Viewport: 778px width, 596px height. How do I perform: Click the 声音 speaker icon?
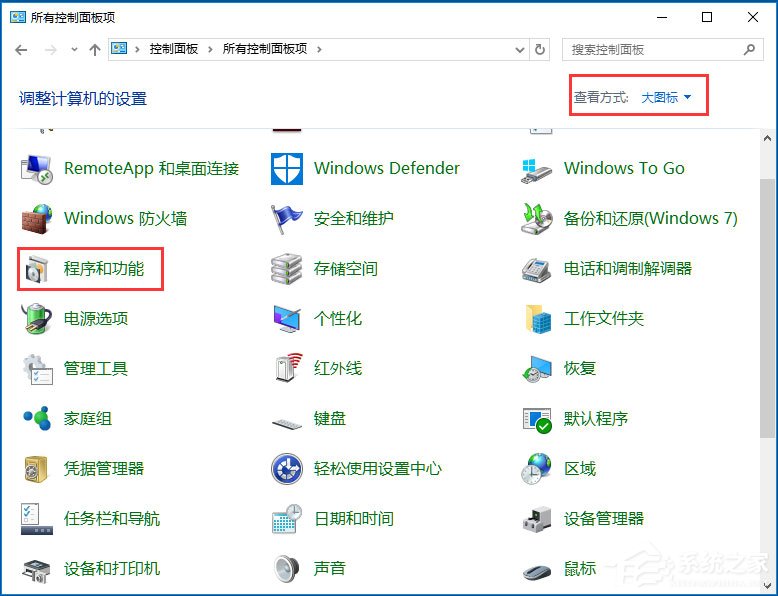287,569
